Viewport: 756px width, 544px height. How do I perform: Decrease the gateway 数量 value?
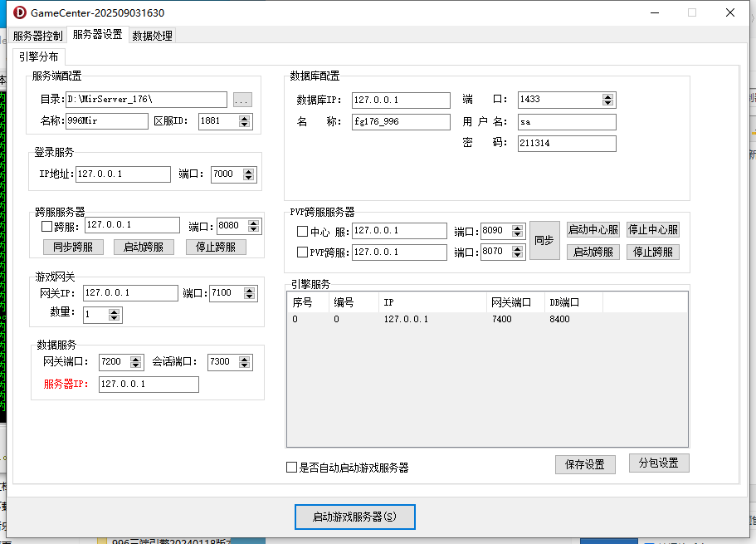(115, 319)
